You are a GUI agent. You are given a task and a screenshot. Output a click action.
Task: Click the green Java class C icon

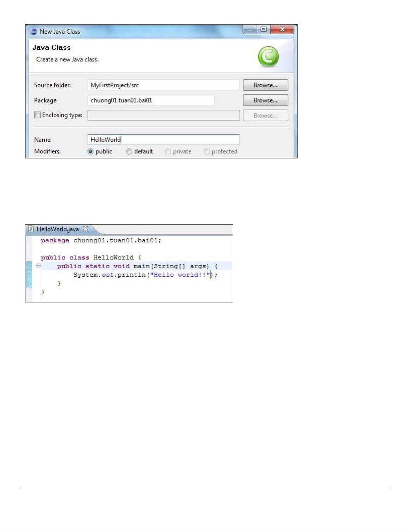tap(268, 56)
